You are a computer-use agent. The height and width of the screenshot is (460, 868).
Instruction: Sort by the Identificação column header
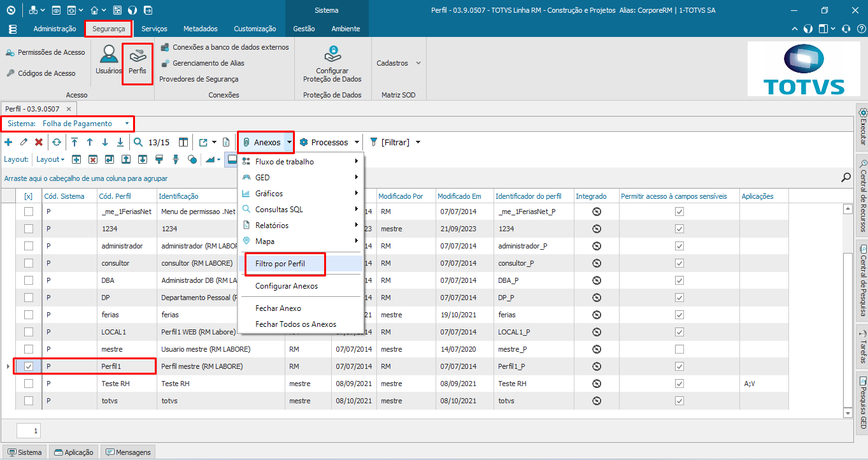pyautogui.click(x=220, y=196)
